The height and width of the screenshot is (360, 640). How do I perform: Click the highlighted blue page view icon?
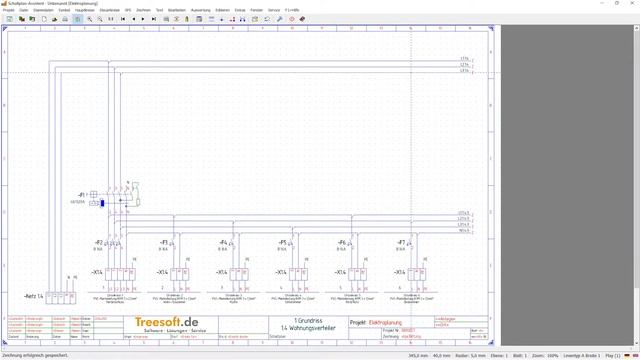(78, 19)
